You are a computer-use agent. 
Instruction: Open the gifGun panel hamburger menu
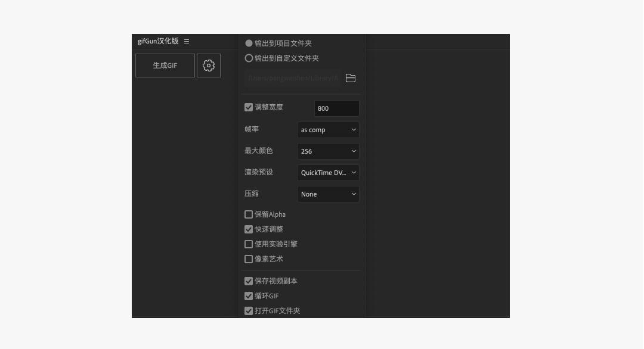[187, 42]
